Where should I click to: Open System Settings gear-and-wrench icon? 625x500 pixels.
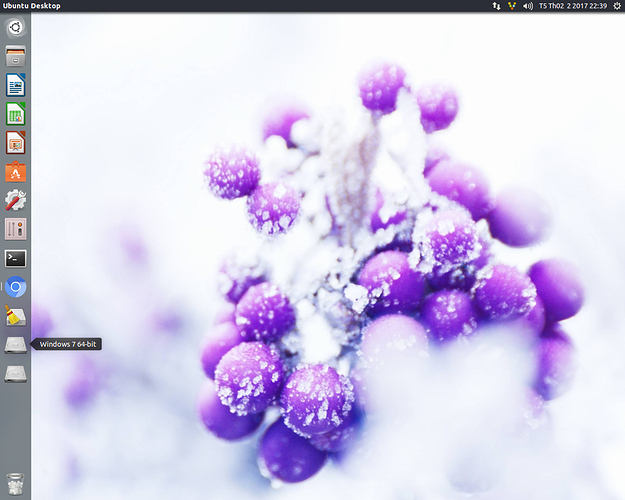coord(16,200)
